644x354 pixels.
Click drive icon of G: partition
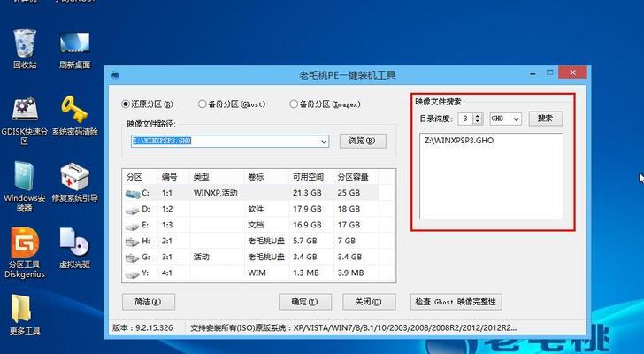[x=133, y=258]
